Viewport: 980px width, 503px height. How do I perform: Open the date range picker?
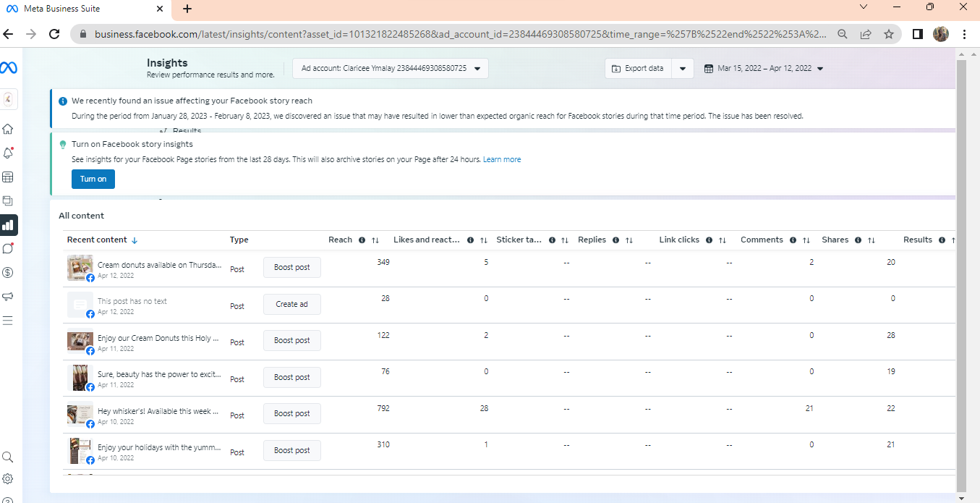(764, 69)
